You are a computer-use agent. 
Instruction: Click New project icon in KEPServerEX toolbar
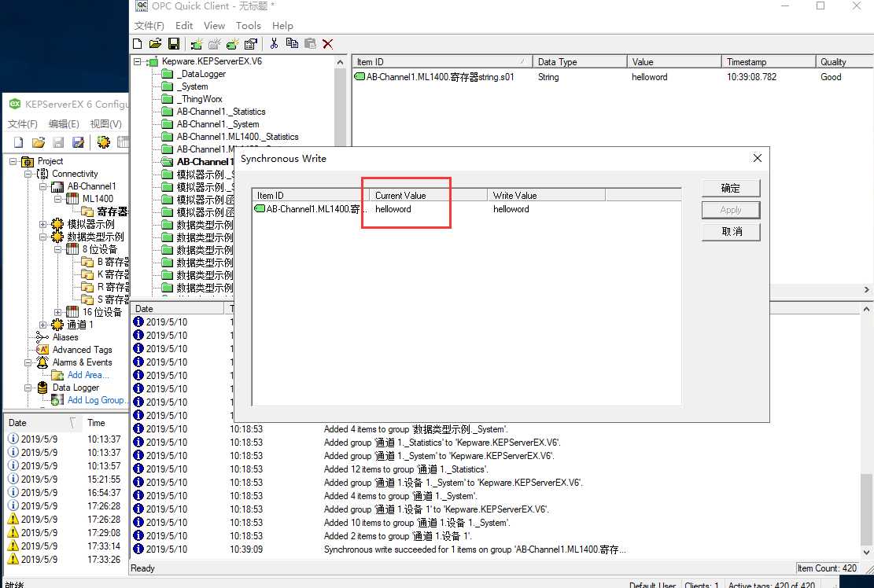coord(18,142)
